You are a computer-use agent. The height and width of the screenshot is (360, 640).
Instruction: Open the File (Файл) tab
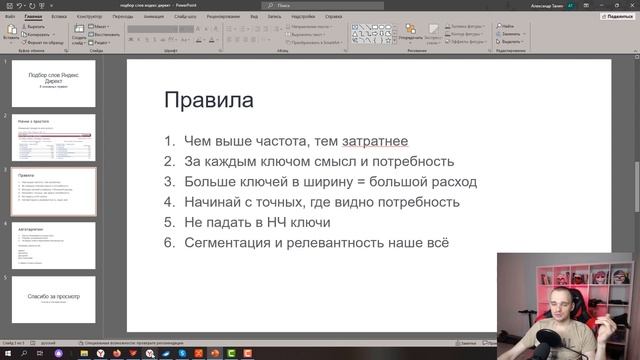pyautogui.click(x=10, y=17)
